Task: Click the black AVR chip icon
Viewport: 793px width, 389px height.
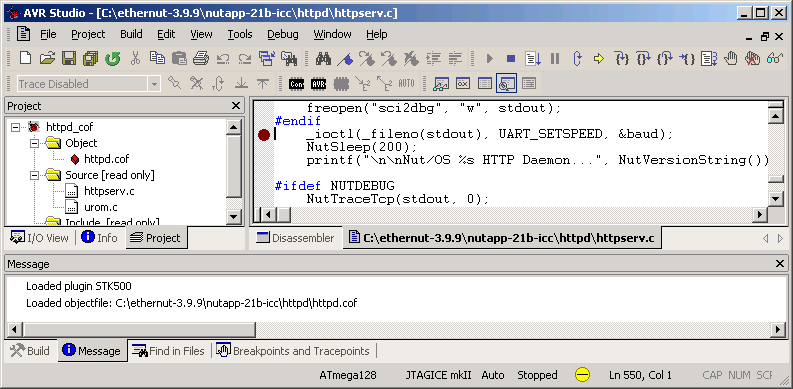Action: [319, 83]
